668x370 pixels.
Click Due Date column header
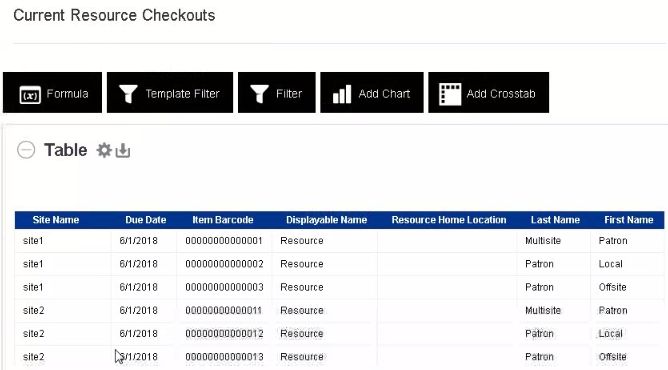point(146,220)
